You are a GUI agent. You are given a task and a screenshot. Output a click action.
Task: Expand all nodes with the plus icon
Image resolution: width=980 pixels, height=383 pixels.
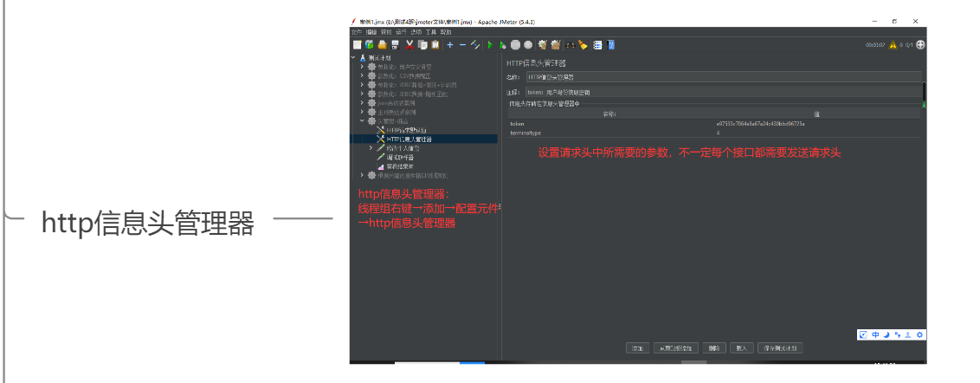click(x=450, y=45)
